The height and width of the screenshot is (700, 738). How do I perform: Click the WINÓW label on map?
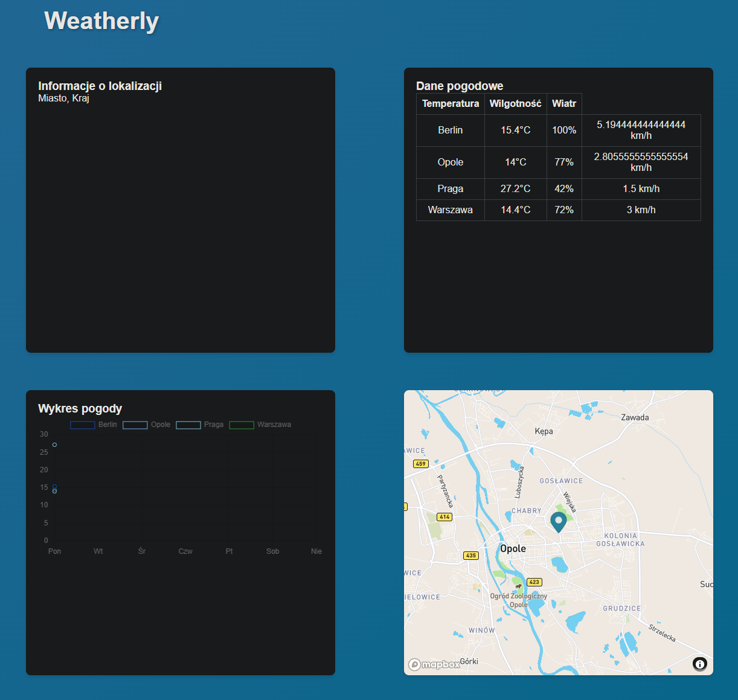pos(482,631)
